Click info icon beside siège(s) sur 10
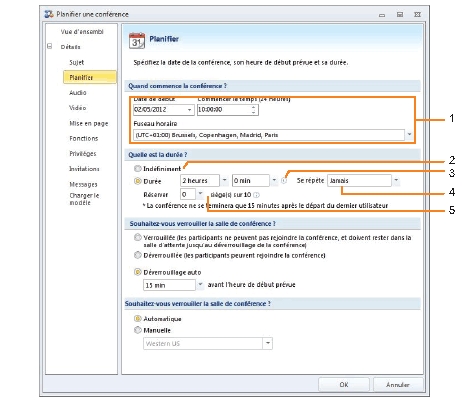 (256, 195)
